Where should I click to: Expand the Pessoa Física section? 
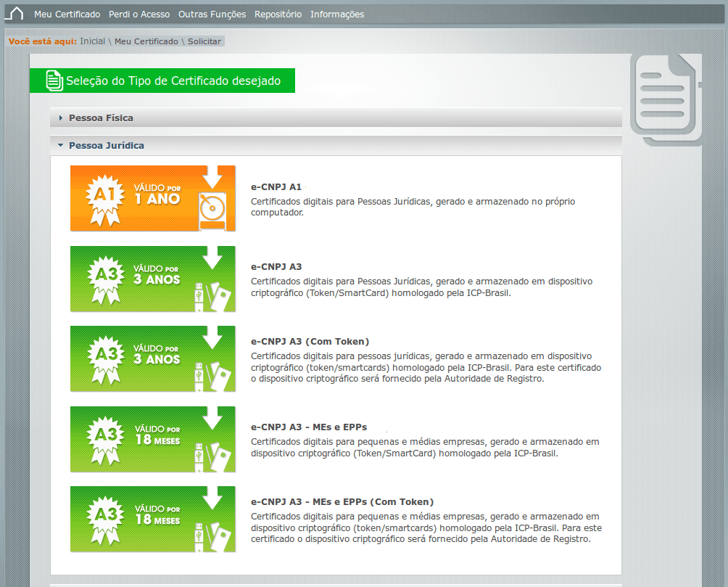336,118
